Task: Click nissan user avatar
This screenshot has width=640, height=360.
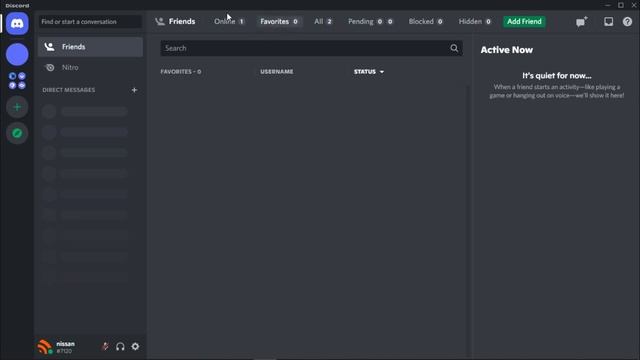Action: point(45,347)
